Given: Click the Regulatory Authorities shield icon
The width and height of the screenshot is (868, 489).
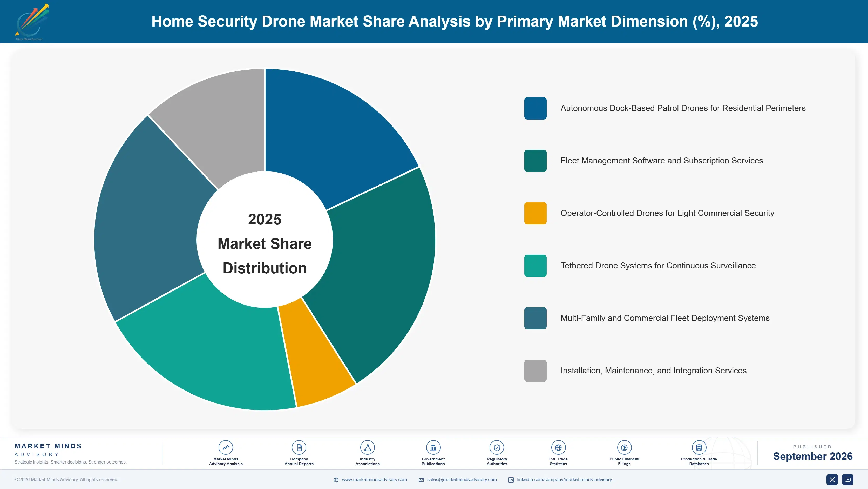Looking at the screenshot, I should pos(497,447).
